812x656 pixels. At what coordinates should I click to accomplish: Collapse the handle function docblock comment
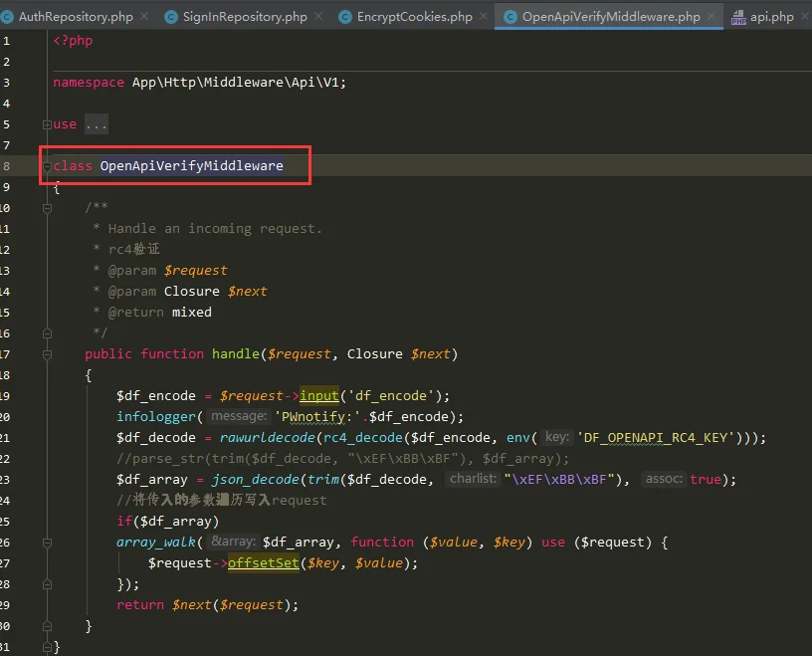[46, 208]
